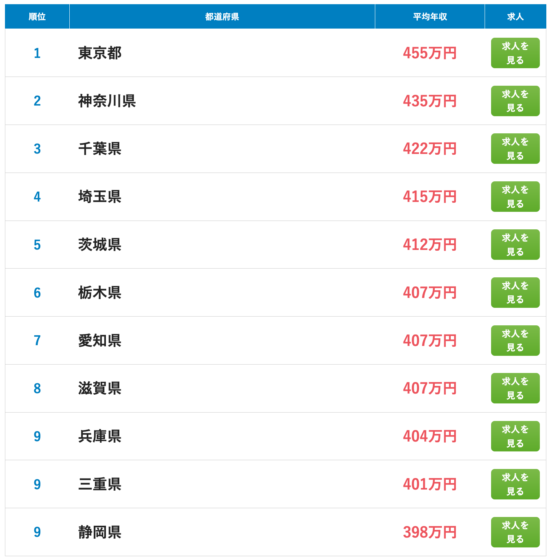Click the 398万円 salary for 静岡県
The height and width of the screenshot is (560, 549).
[x=430, y=532]
